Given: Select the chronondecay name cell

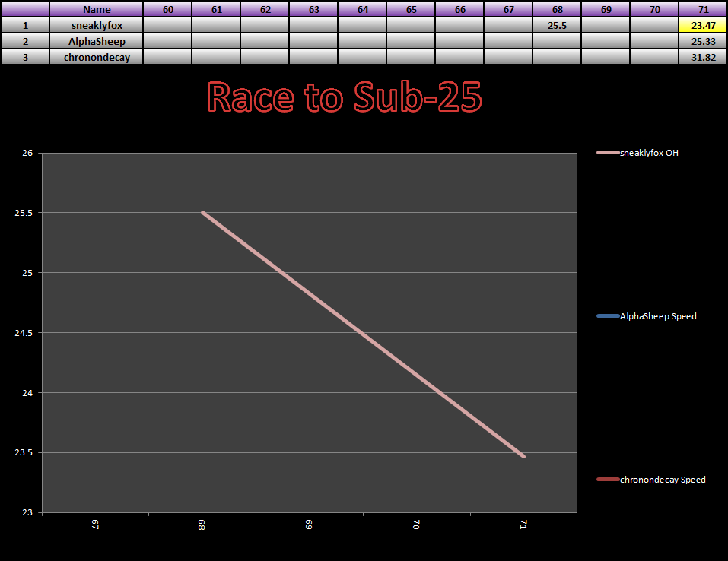Looking at the screenshot, I should pos(97,57).
